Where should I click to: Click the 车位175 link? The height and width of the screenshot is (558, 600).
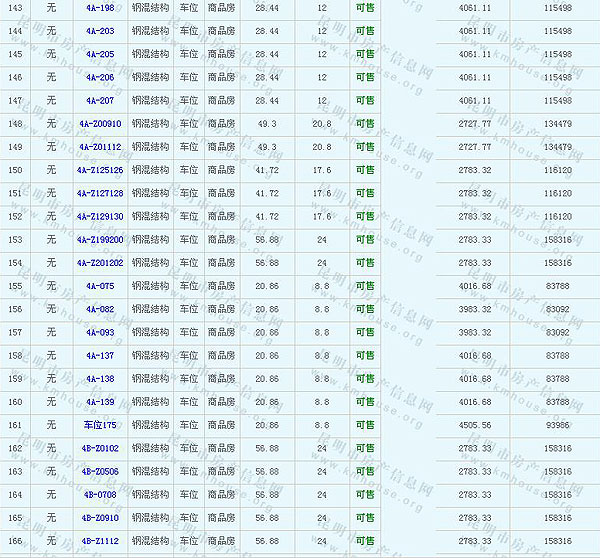coord(100,425)
